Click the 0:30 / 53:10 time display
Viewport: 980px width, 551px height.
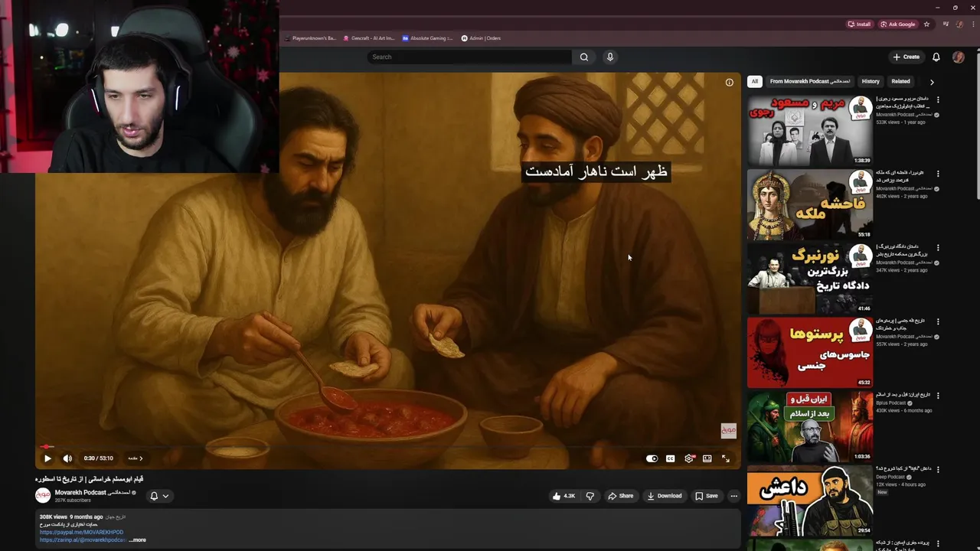pos(98,458)
